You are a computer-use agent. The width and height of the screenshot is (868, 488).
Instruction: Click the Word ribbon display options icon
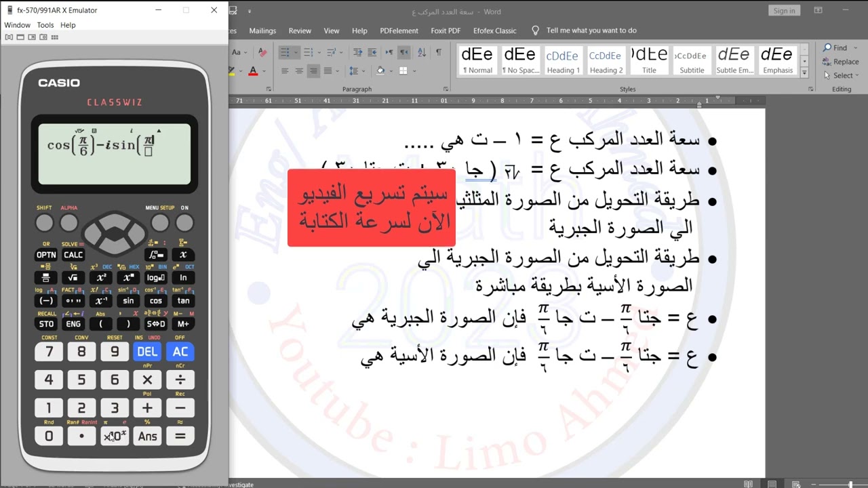point(818,10)
